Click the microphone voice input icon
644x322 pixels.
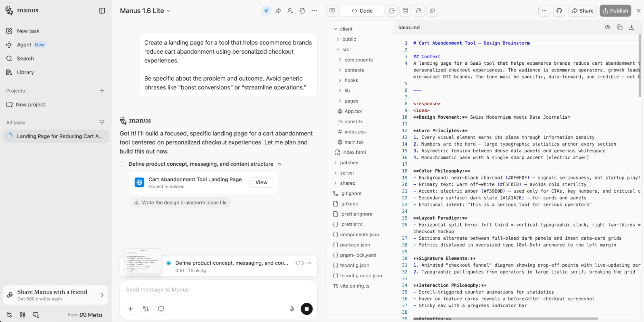(x=292, y=309)
